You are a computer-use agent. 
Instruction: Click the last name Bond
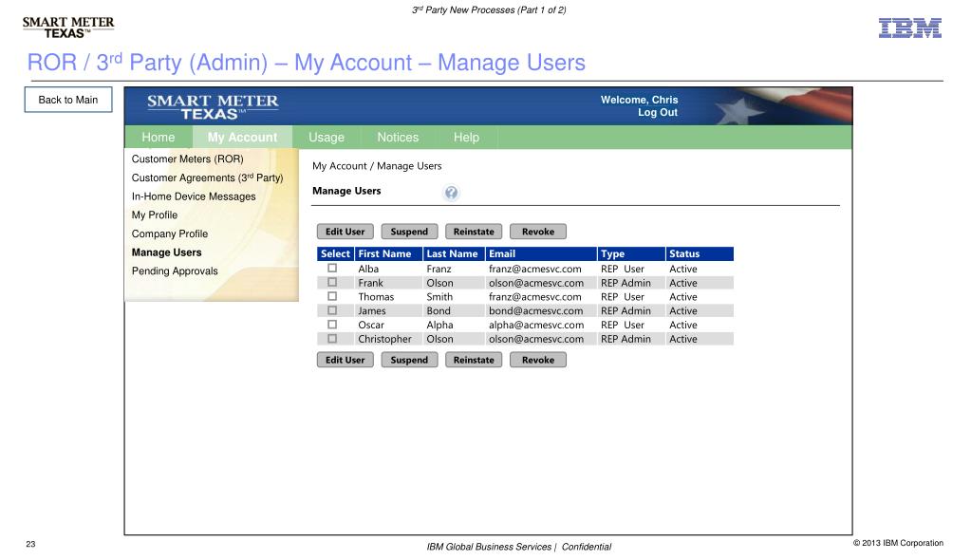[439, 311]
